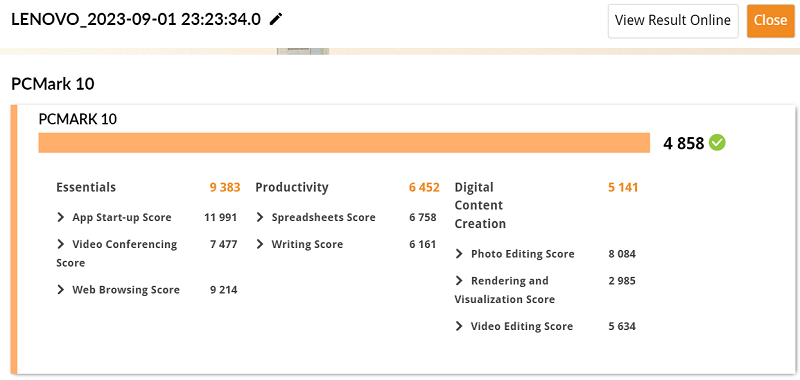
Task: Click Spreadsheets value 6 758
Action: (x=422, y=218)
